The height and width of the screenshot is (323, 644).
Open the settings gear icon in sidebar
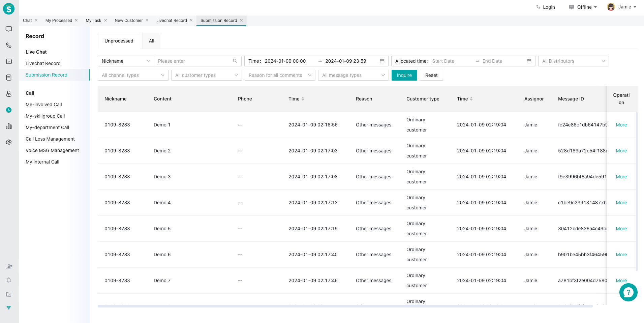coord(9,142)
